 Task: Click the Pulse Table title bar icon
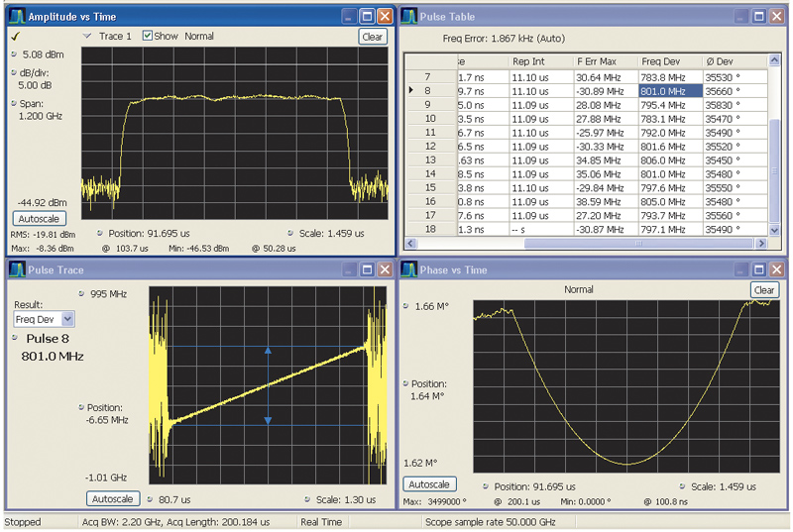coord(411,17)
